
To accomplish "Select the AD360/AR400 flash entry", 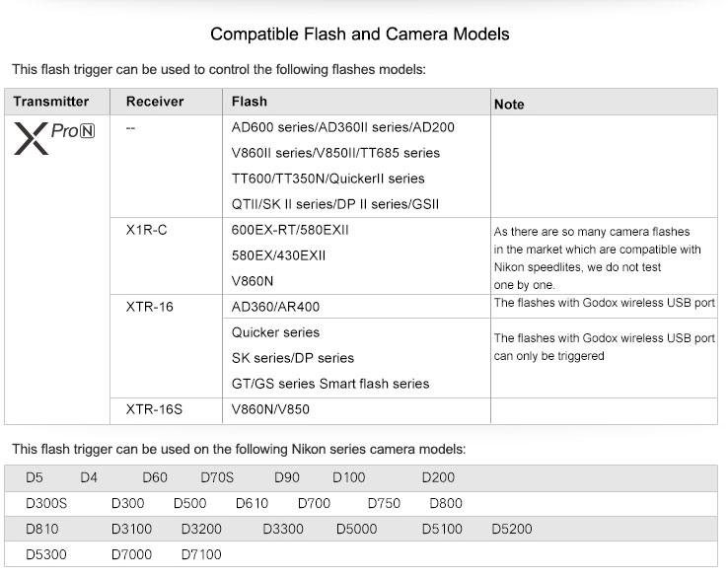I will point(275,307).
